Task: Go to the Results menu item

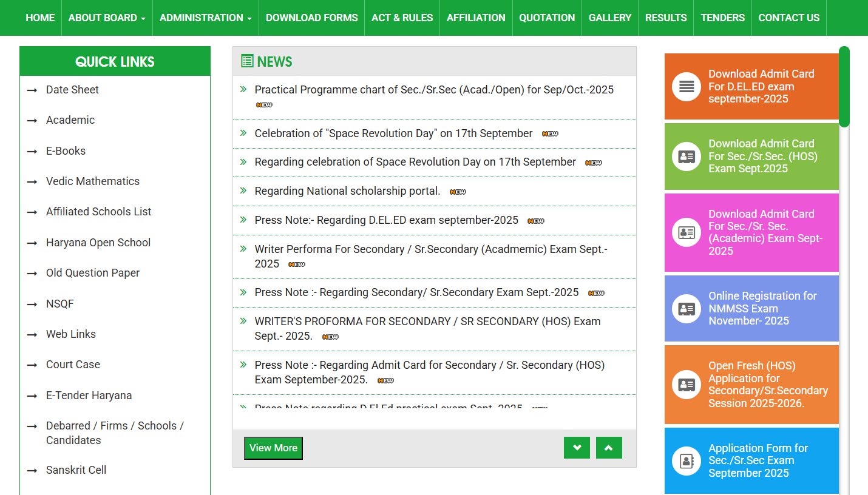Action: click(666, 18)
